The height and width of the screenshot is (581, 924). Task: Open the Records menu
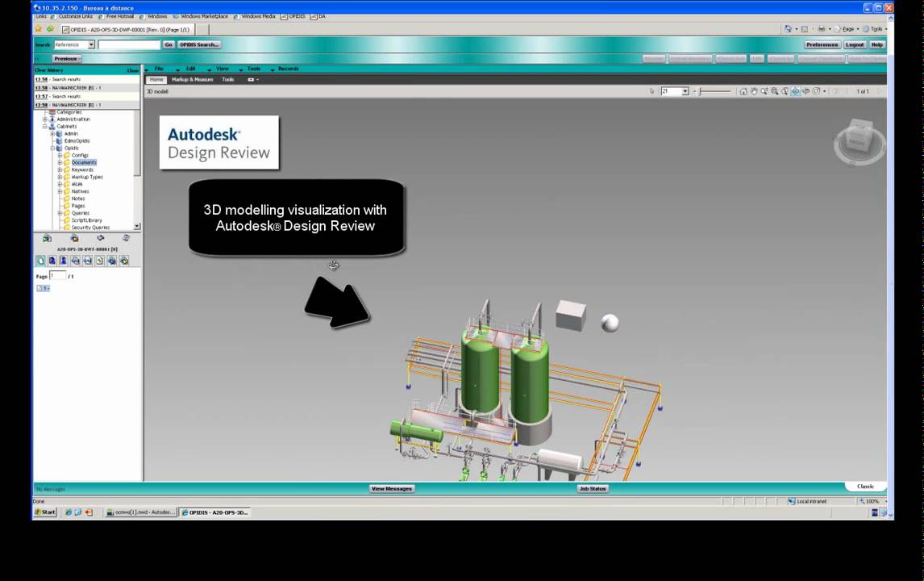[x=288, y=69]
